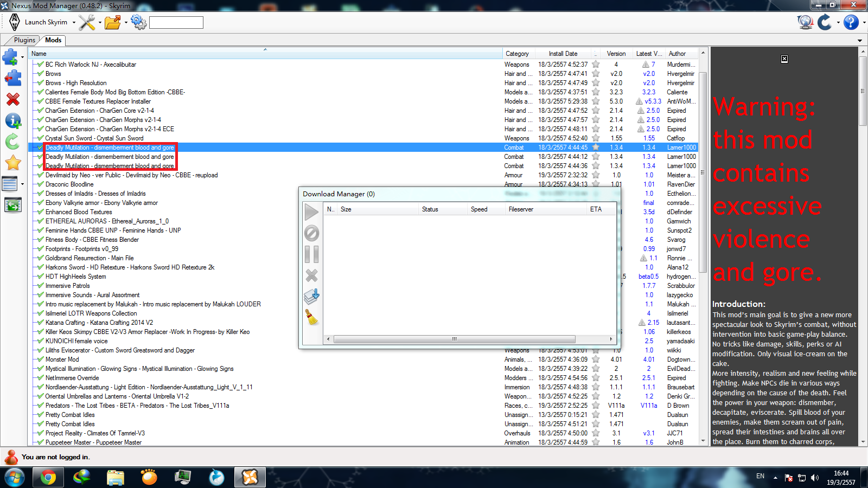
Task: Click the cancel download icon in Download Manager
Action: tap(311, 234)
